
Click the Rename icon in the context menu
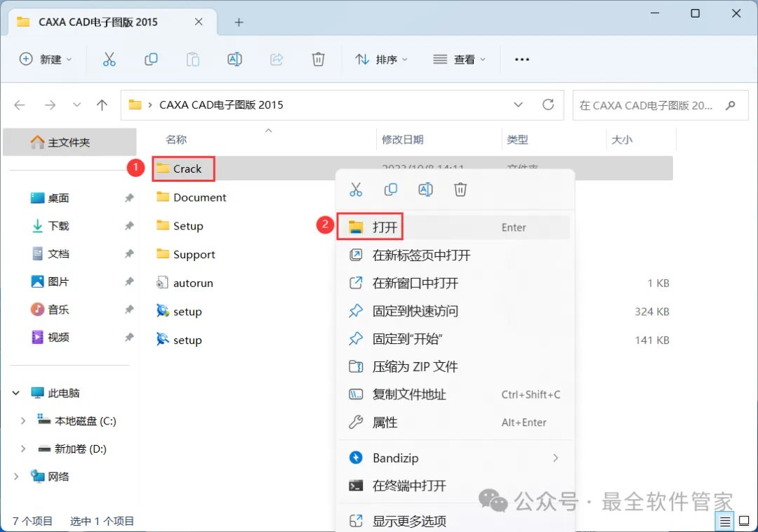pyautogui.click(x=425, y=189)
